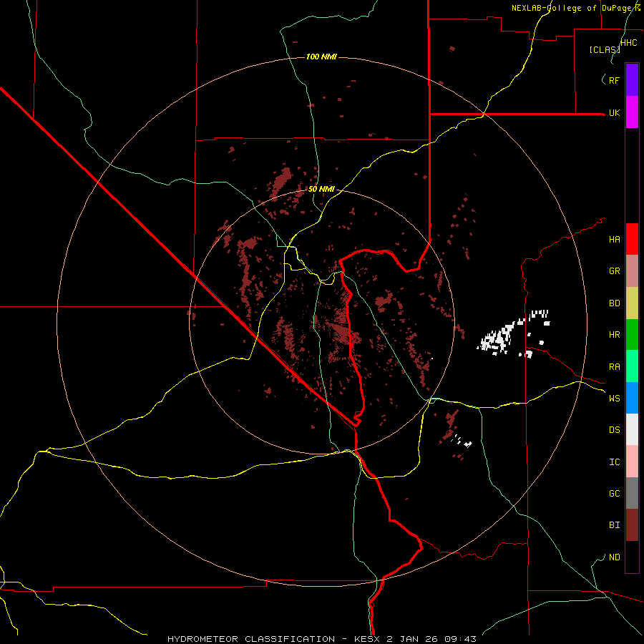This screenshot has height=644, width=644.
Task: Click the GC legend label
Action: pos(614,494)
